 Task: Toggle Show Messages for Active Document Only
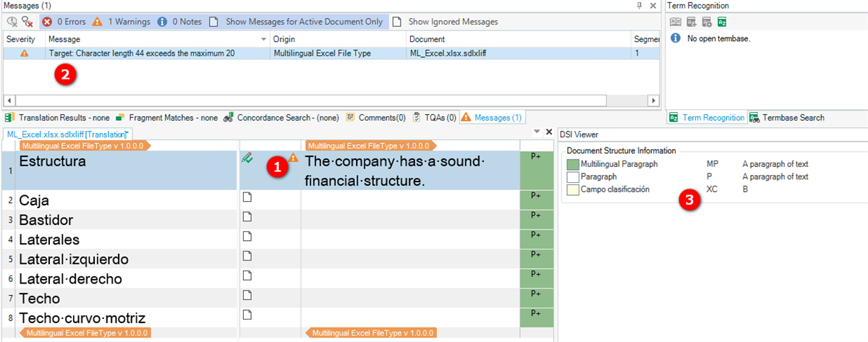point(297,22)
